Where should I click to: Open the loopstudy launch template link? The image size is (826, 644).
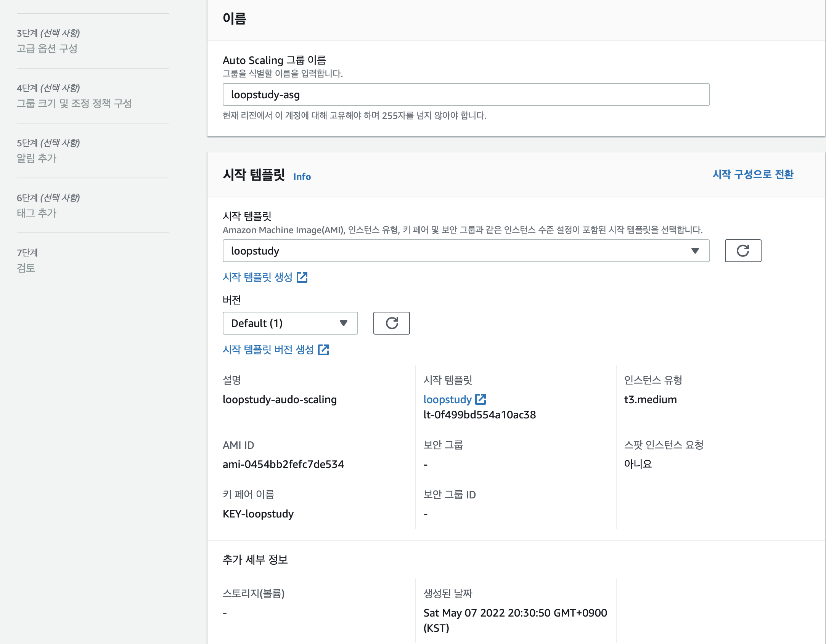pyautogui.click(x=447, y=399)
